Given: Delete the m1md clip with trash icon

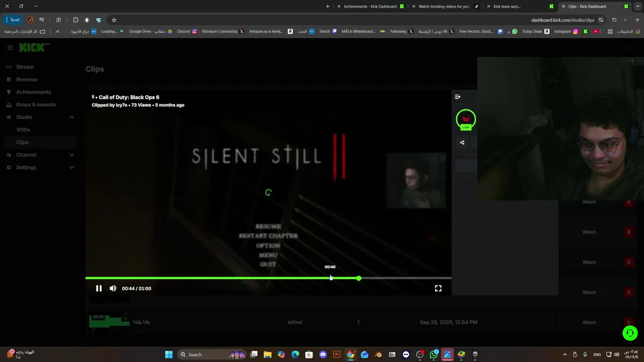Looking at the screenshot, I should click(628, 322).
